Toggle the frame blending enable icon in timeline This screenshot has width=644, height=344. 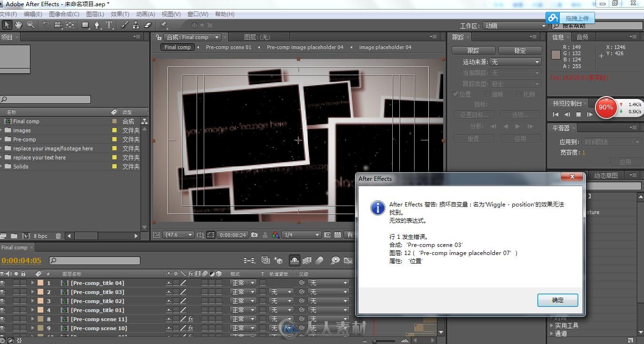[x=307, y=260]
